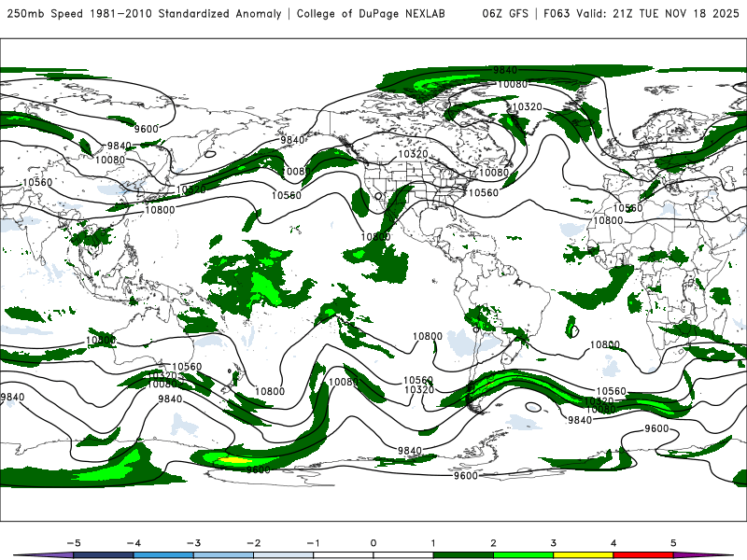Click the '10800' contour label near Baja California
The width and height of the screenshot is (747, 560).
375,237
